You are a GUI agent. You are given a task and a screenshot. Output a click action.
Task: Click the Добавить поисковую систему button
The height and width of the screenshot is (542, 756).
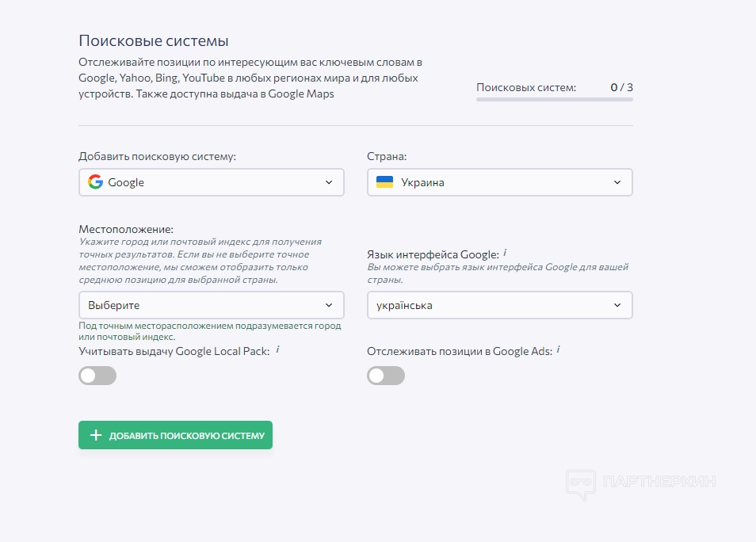pyautogui.click(x=175, y=435)
